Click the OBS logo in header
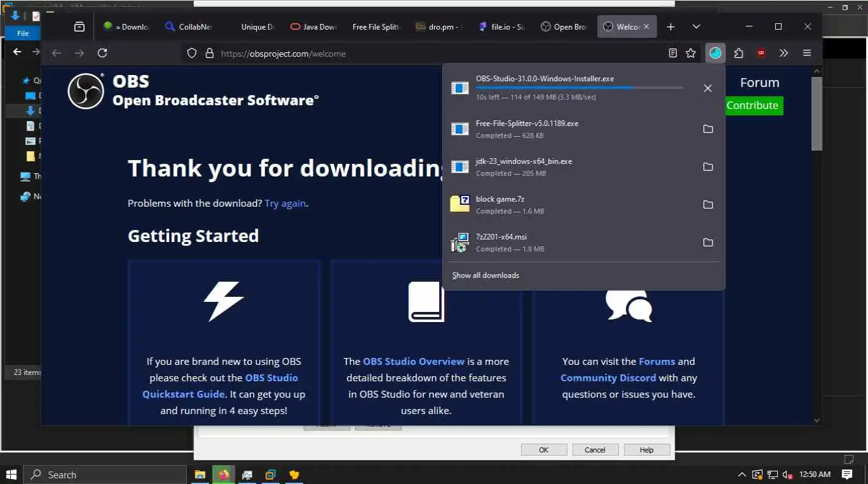868x484 pixels. (86, 91)
